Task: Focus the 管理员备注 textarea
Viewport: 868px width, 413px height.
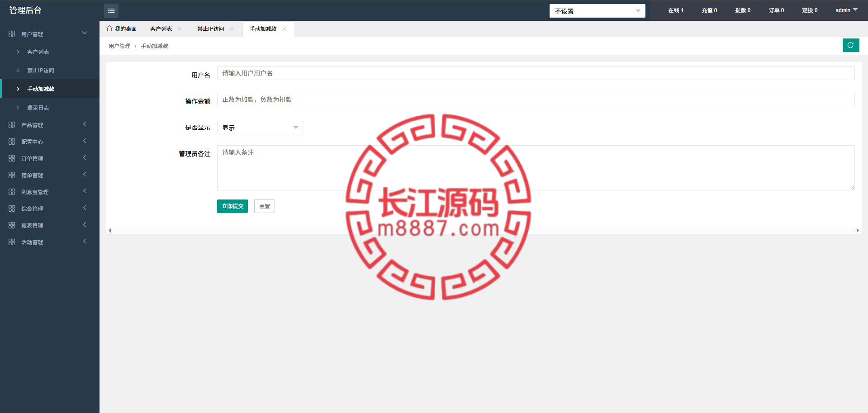Action: click(x=536, y=168)
